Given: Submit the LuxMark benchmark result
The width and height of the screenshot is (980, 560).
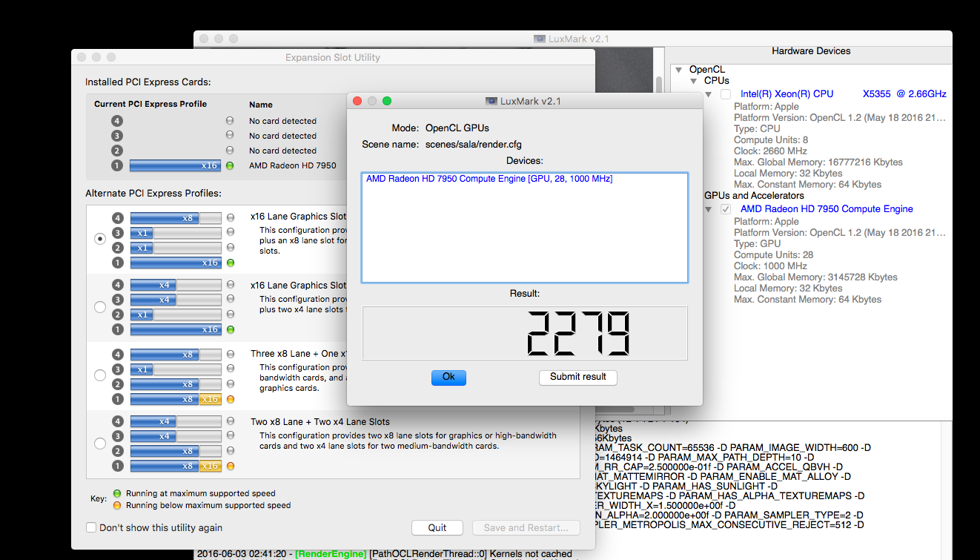Looking at the screenshot, I should pos(578,377).
